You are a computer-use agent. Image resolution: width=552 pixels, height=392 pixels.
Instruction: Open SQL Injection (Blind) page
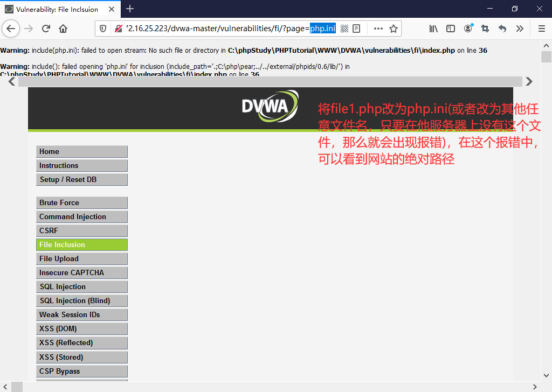[82, 301]
